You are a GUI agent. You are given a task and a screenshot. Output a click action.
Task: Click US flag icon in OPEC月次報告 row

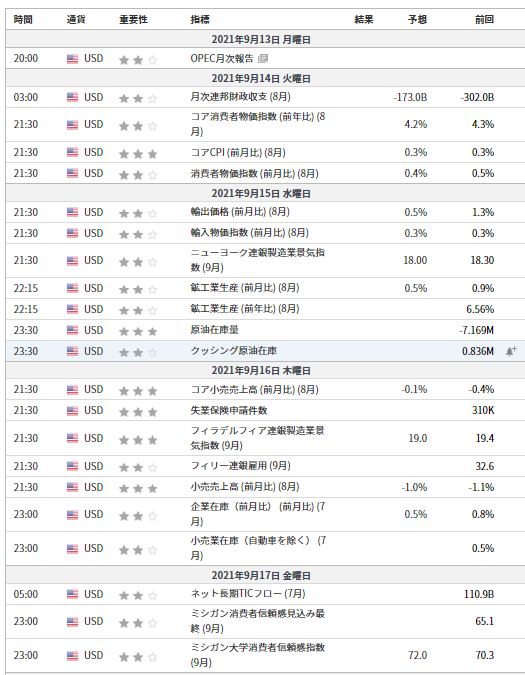[72, 59]
